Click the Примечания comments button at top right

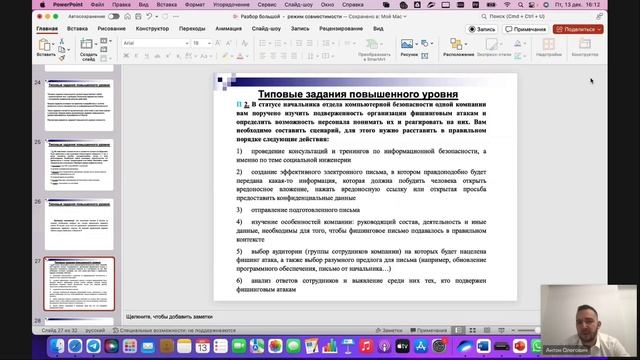point(525,29)
